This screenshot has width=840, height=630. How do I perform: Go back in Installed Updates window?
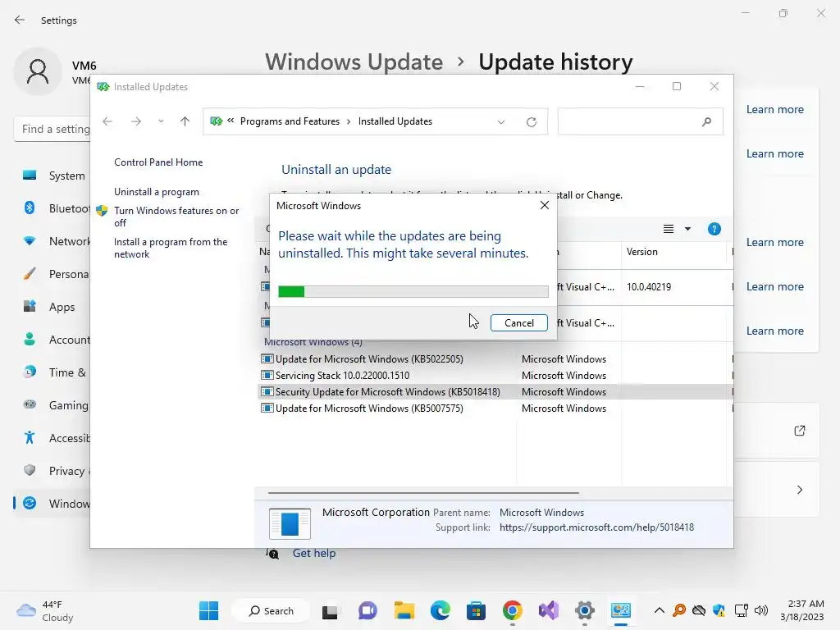(107, 121)
